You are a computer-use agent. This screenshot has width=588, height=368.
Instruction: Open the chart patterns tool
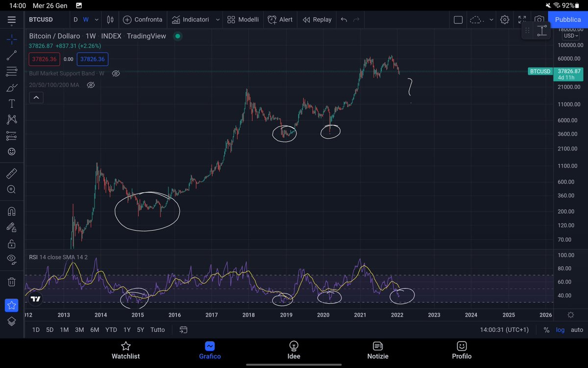[x=12, y=120]
